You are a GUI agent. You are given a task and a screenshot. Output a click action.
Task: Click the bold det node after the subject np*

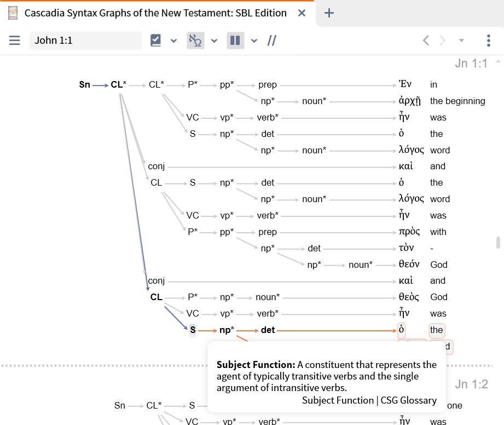point(268,330)
